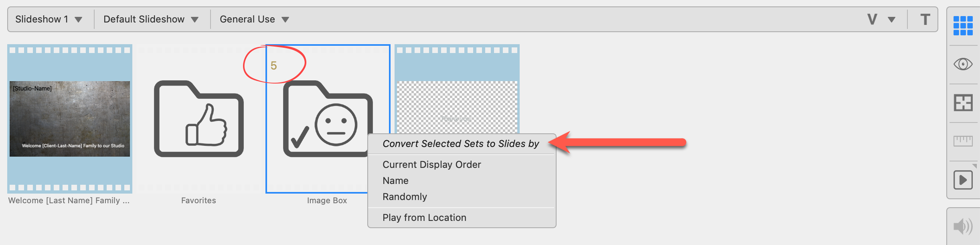
Task: Expand the V dropdown arrow
Action: pos(891,19)
